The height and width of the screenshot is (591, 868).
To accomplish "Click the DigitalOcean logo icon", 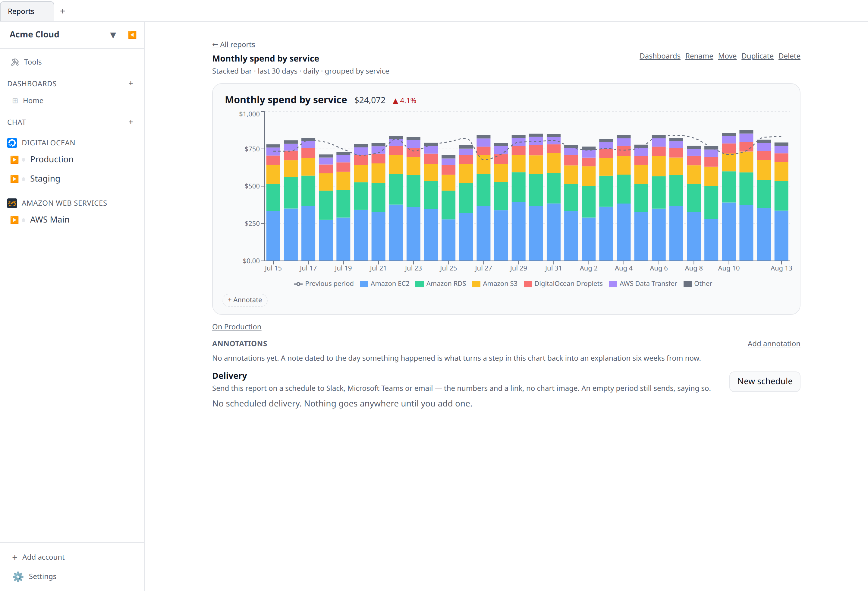I will point(12,143).
